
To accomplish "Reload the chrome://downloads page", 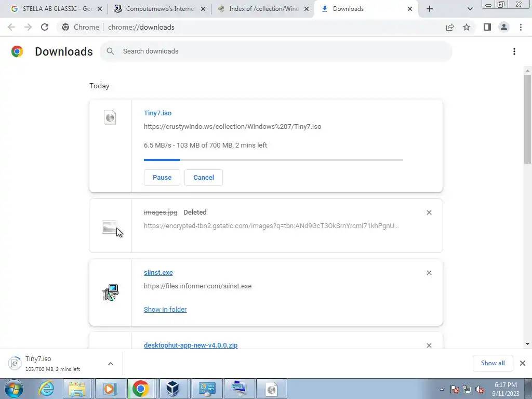I will pyautogui.click(x=45, y=27).
